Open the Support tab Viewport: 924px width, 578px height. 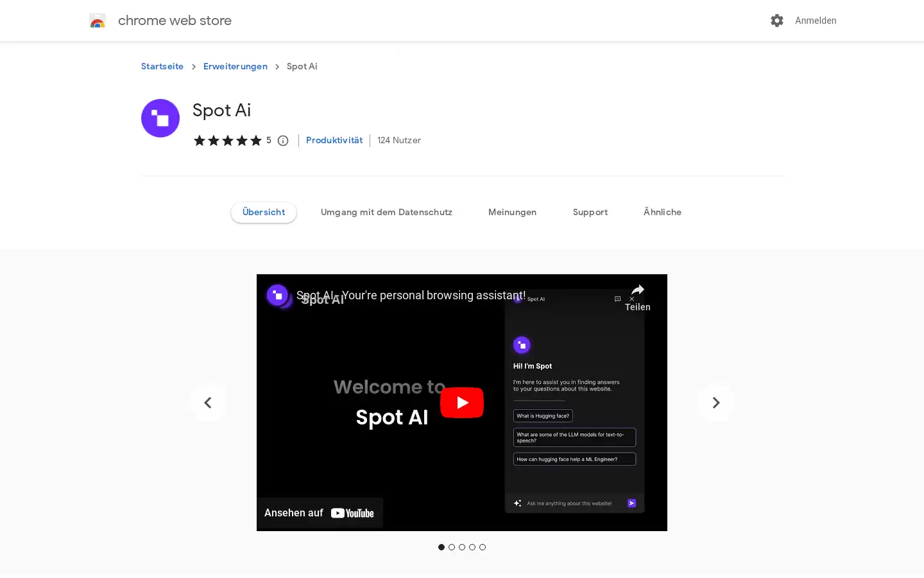[590, 212]
